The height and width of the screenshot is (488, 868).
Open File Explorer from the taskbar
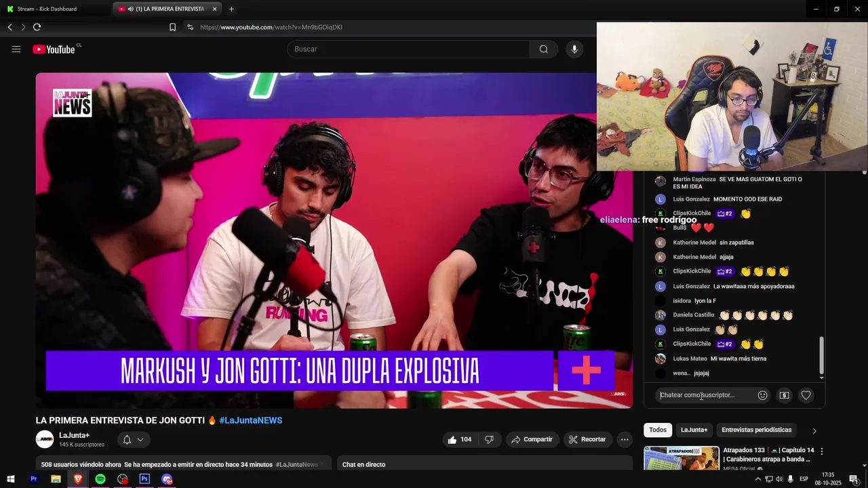tap(56, 479)
